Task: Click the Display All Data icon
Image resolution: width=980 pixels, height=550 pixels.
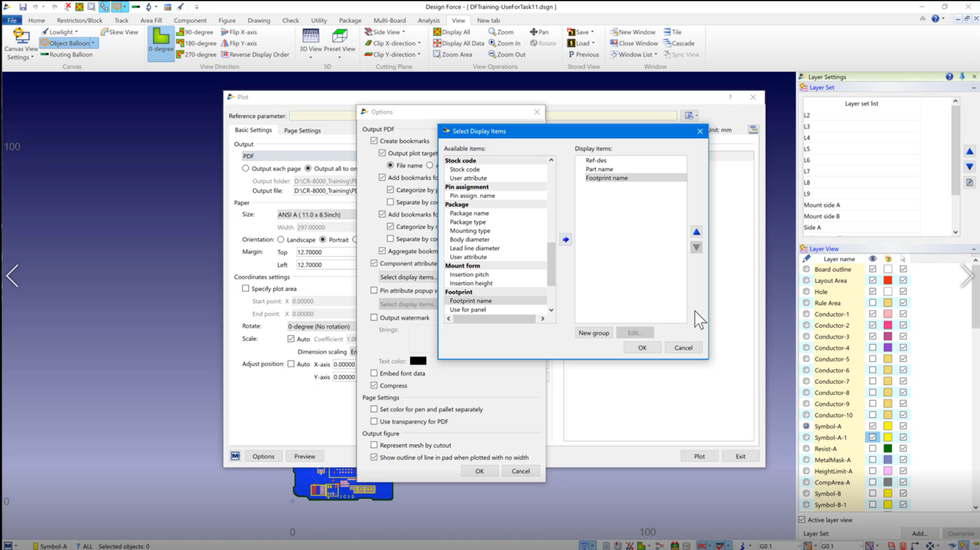Action: pos(458,44)
